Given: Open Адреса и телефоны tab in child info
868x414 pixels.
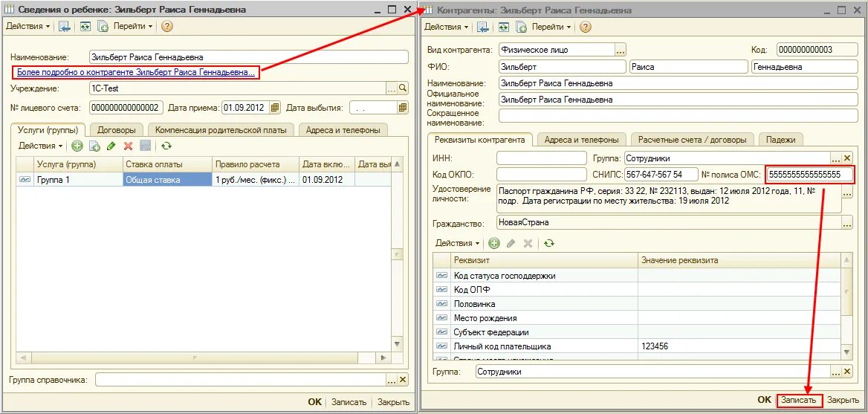Looking at the screenshot, I should [344, 130].
